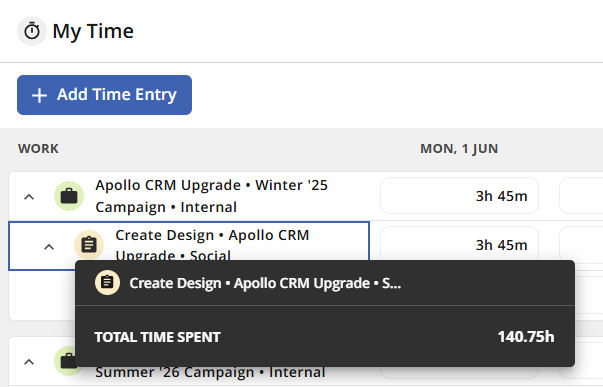Click the 140.75h total time value
Screen dimensions: 603x387
pos(526,337)
